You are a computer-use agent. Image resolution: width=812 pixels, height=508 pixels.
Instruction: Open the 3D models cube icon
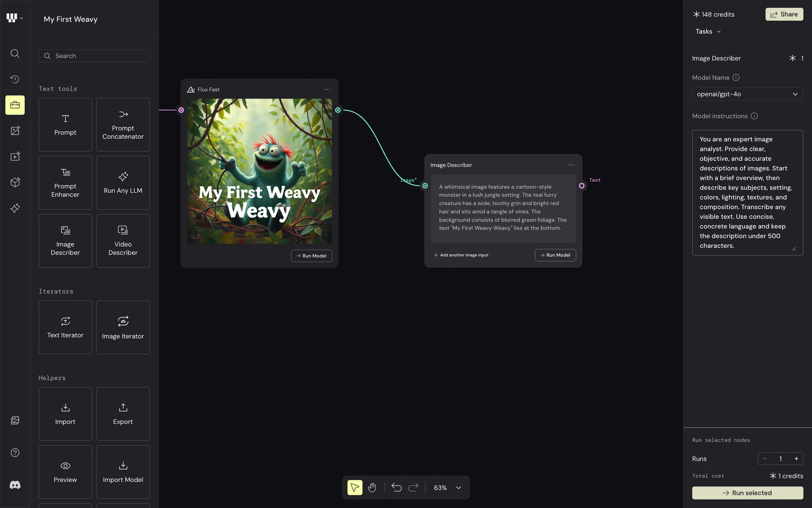[x=15, y=182]
